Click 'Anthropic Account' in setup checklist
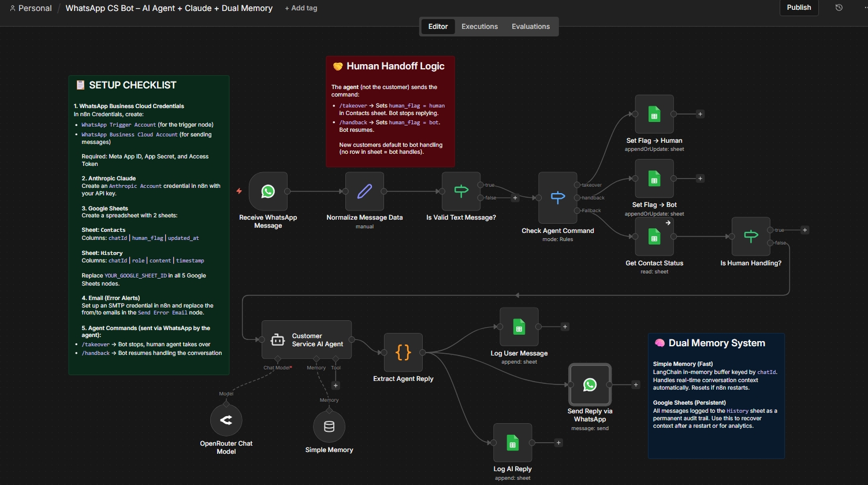Screen dimensions: 868x485 click(135, 186)
